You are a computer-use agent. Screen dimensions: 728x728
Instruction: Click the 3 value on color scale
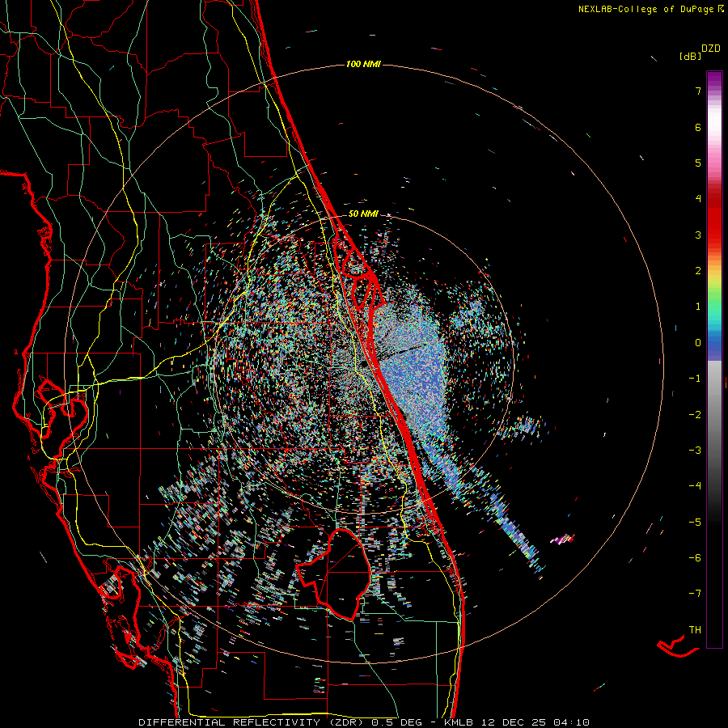(698, 235)
